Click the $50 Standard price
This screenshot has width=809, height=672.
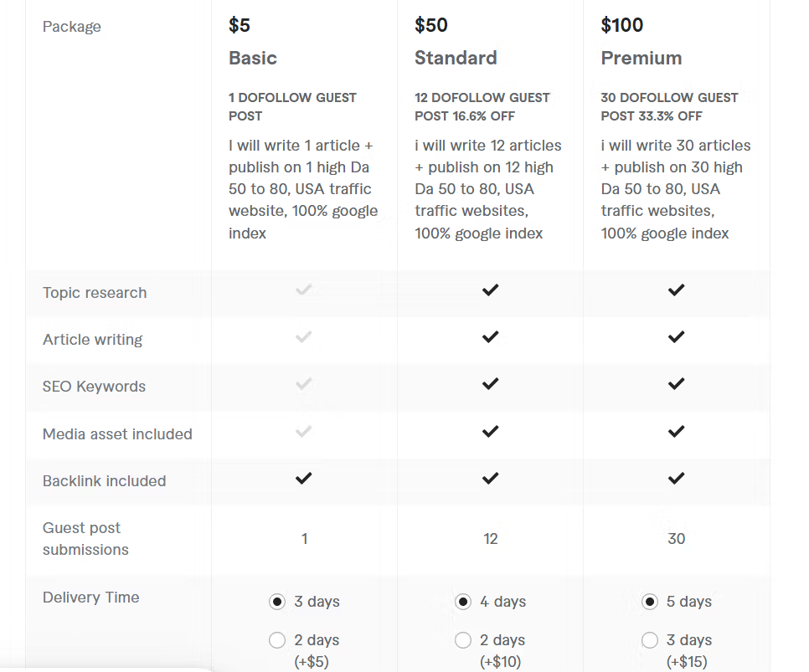coord(430,25)
